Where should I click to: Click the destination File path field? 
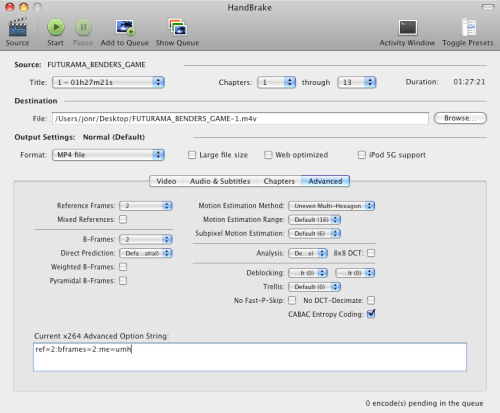point(240,118)
